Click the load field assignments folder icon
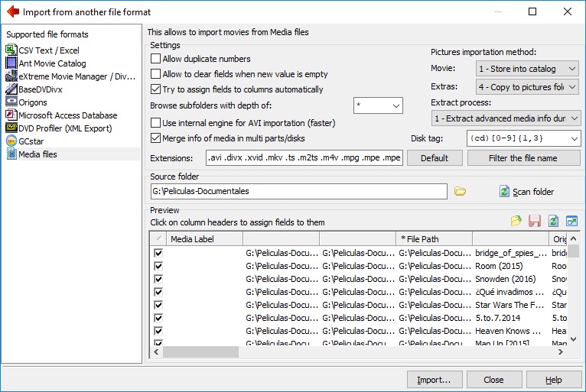Screen dimensions: 586x392 pos(517,221)
